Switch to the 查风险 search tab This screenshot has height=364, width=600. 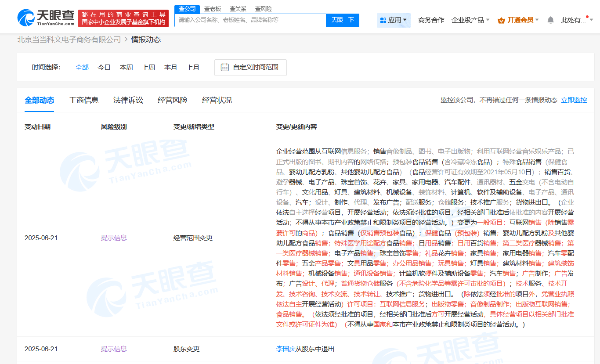263,9
